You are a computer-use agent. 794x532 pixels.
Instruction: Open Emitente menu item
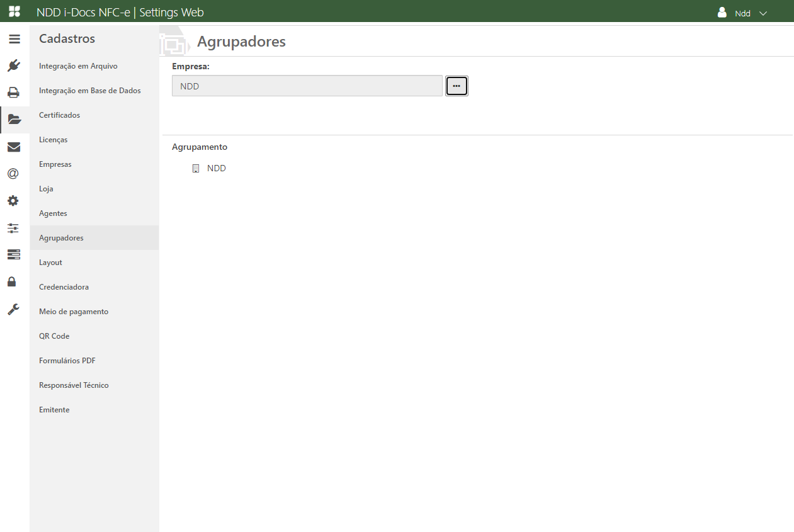(94, 410)
